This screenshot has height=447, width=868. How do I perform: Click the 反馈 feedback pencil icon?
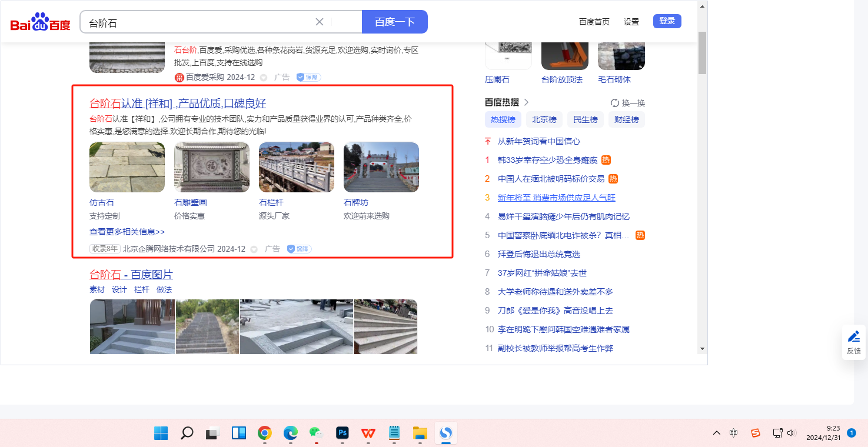[x=854, y=336]
